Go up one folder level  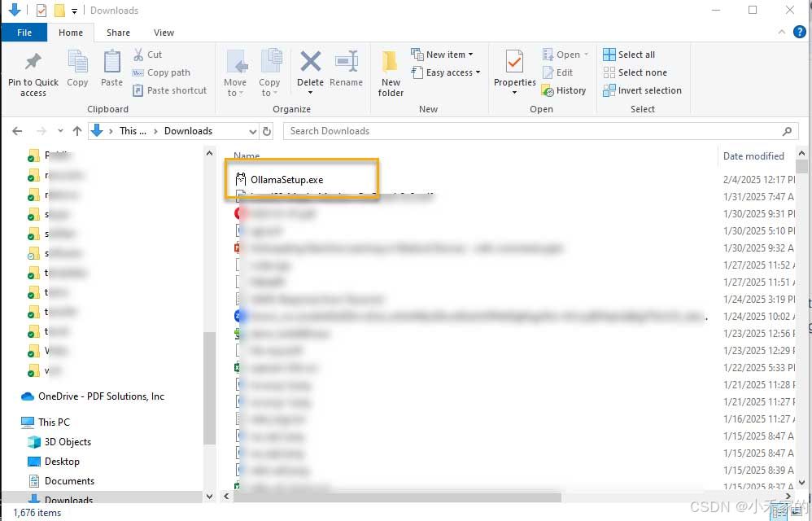pos(77,131)
